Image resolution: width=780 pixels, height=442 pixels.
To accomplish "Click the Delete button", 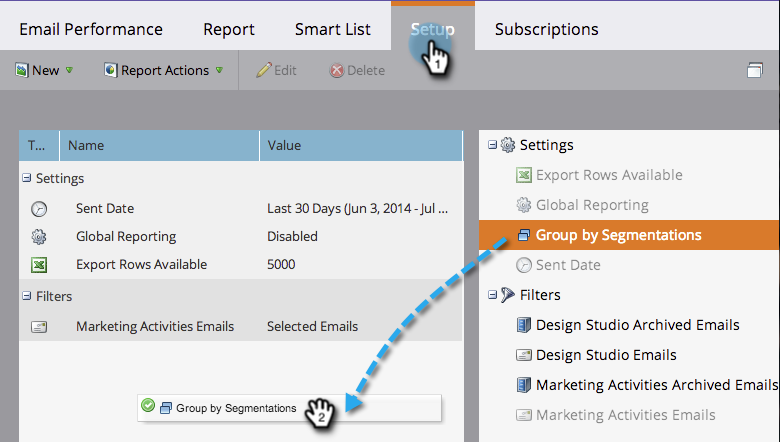I will click(x=357, y=71).
